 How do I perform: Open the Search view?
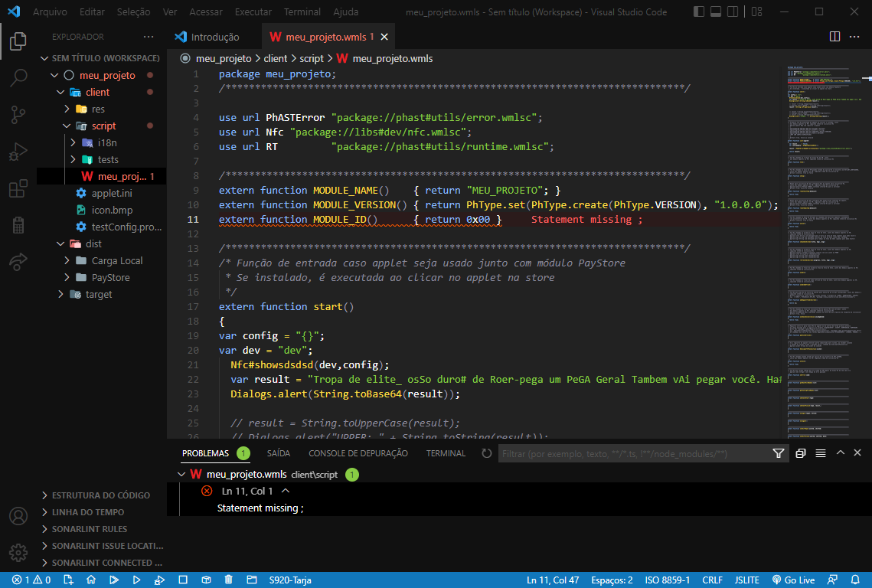pos(18,77)
